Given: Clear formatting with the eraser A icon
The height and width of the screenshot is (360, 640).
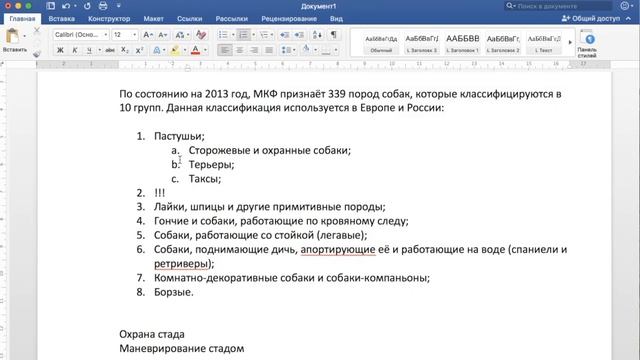Looking at the screenshot, I should (x=201, y=35).
